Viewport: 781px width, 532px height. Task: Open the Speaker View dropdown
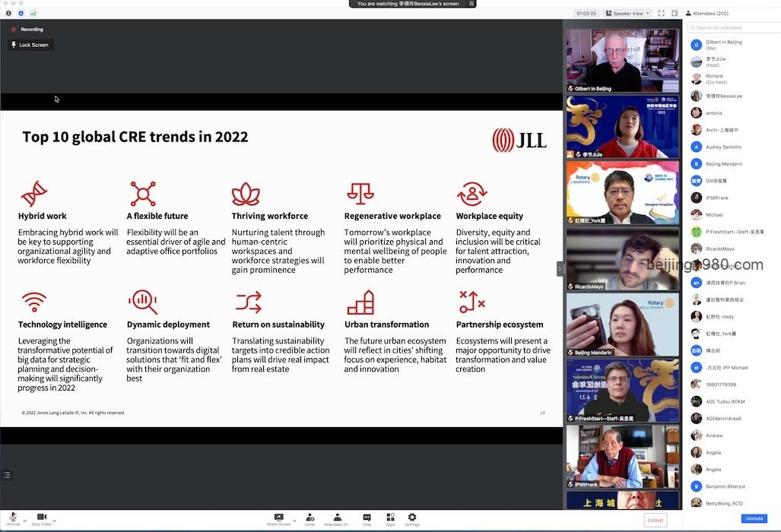[x=627, y=14]
